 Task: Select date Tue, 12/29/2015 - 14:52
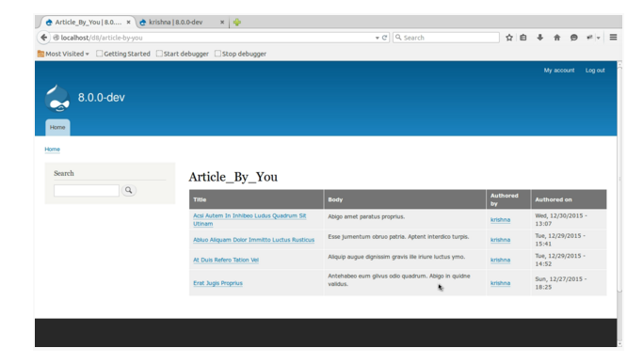560,260
